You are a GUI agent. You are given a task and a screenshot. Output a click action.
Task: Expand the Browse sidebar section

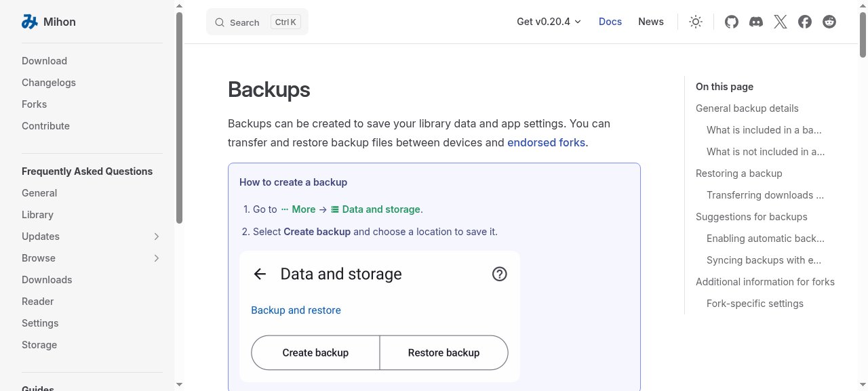(x=157, y=258)
